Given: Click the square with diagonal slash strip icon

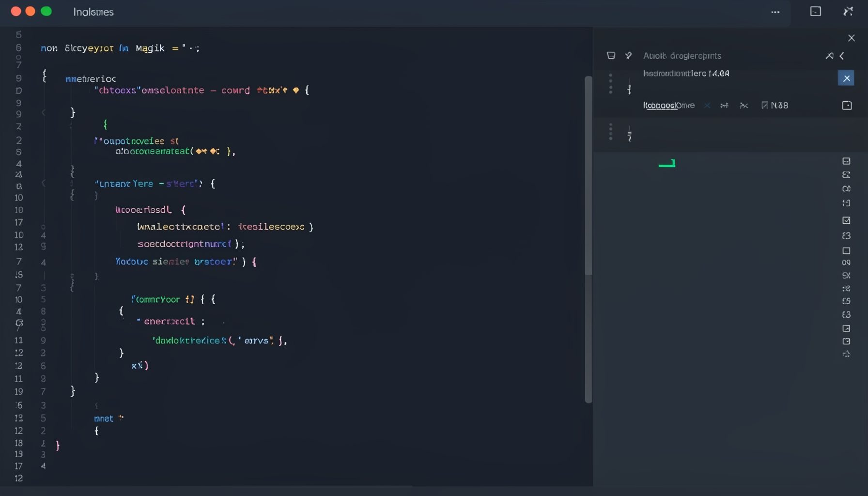Looking at the screenshot, I should (846, 328).
